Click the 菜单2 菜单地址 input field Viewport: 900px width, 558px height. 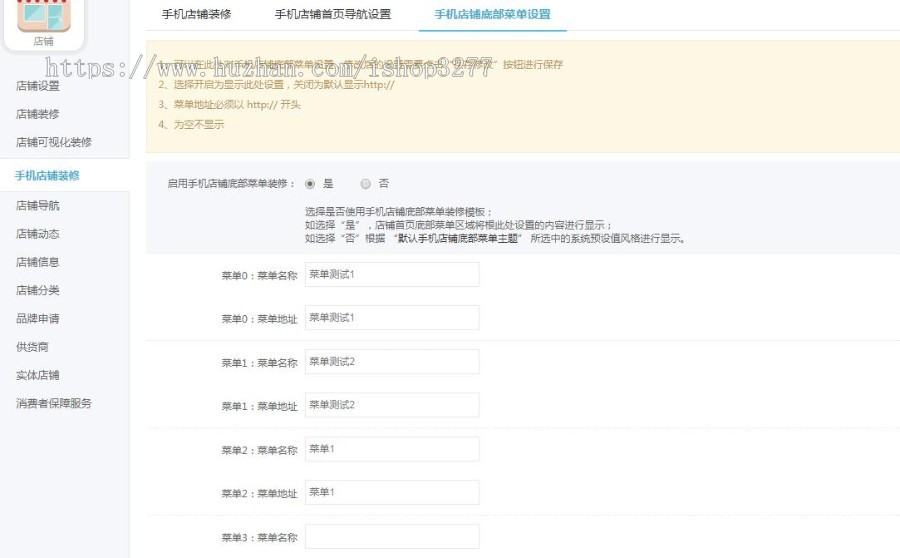(x=392, y=492)
